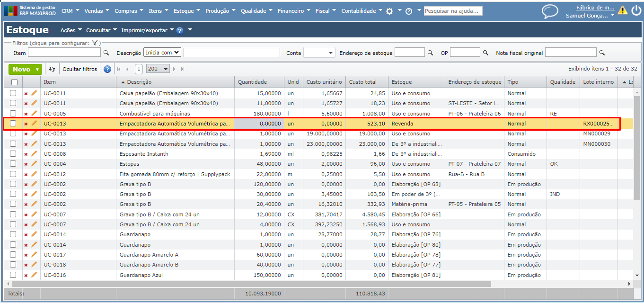Check the Combustível para máquinas row checkbox
This screenshot has width=644, height=303.
13,114
